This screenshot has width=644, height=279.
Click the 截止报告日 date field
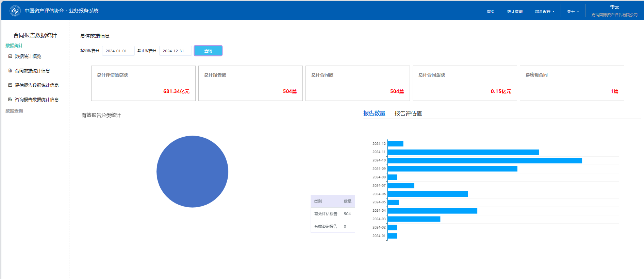(175, 51)
